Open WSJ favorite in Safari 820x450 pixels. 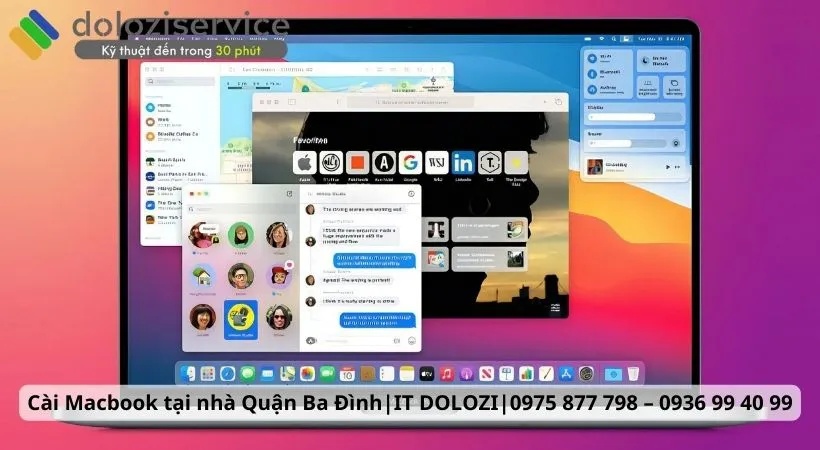(x=437, y=163)
